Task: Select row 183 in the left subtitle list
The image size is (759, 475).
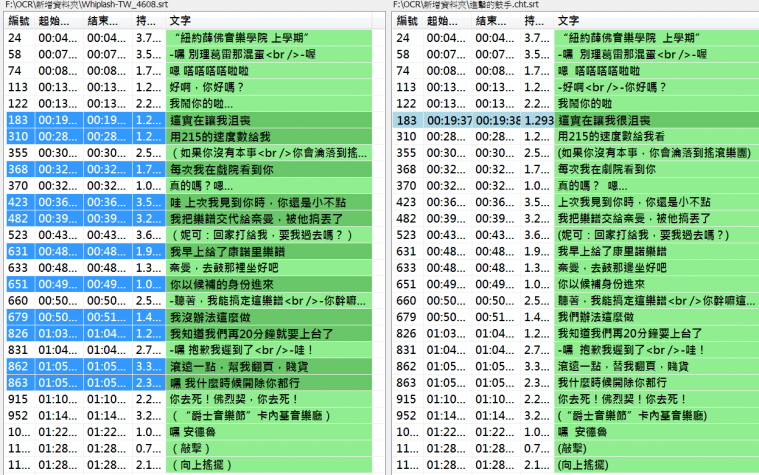Action: pos(189,120)
